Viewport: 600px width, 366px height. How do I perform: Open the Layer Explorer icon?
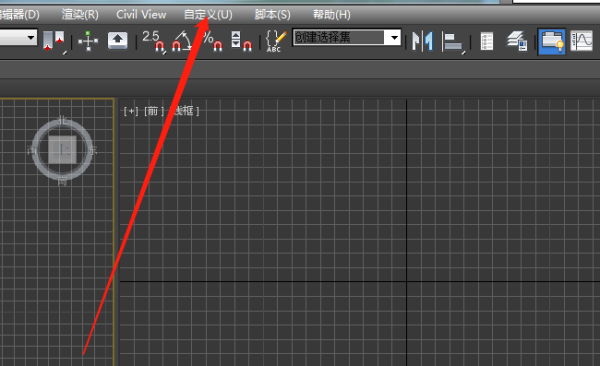[x=517, y=41]
